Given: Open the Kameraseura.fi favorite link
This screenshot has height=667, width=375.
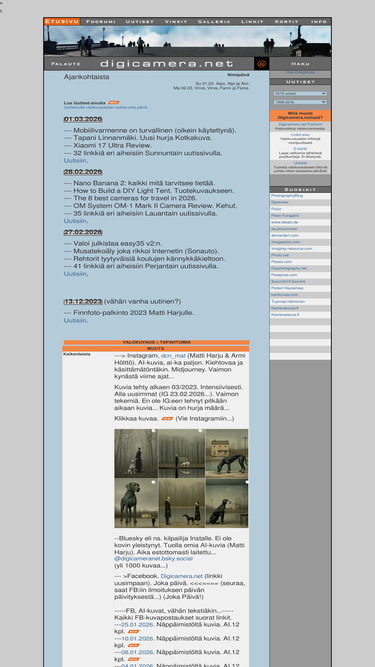Looking at the screenshot, I should coord(285,314).
